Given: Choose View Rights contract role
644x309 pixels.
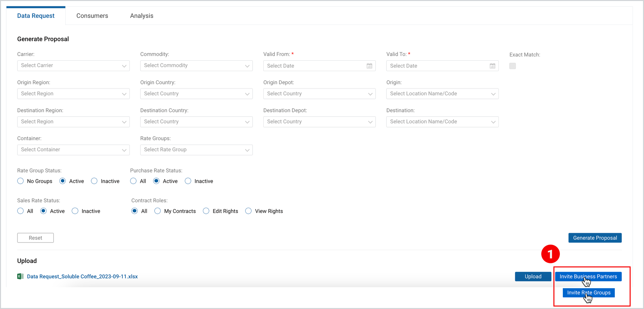Looking at the screenshot, I should [x=249, y=211].
